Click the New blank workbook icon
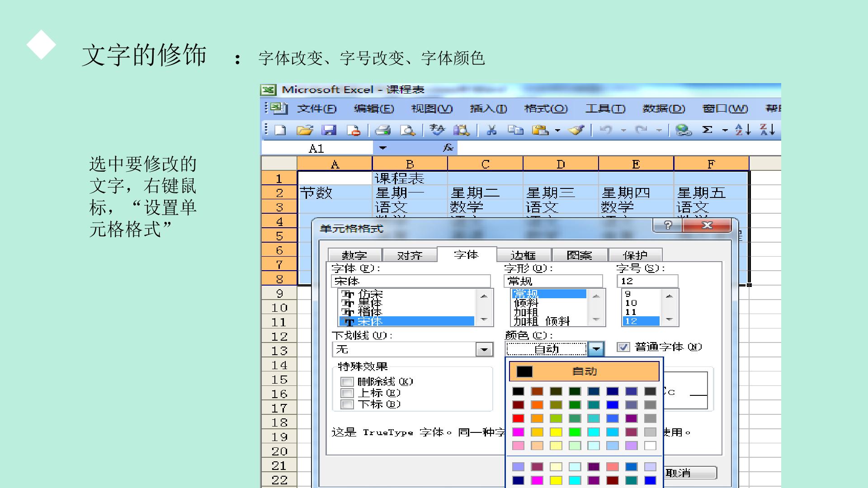868x488 pixels. tap(280, 130)
